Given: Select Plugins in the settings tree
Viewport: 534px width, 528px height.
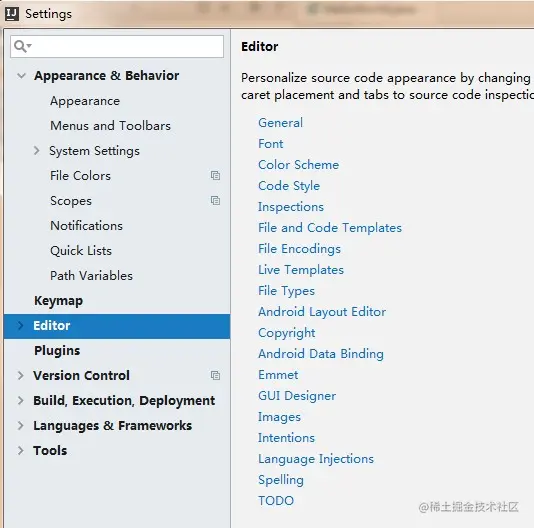Looking at the screenshot, I should click(57, 351).
